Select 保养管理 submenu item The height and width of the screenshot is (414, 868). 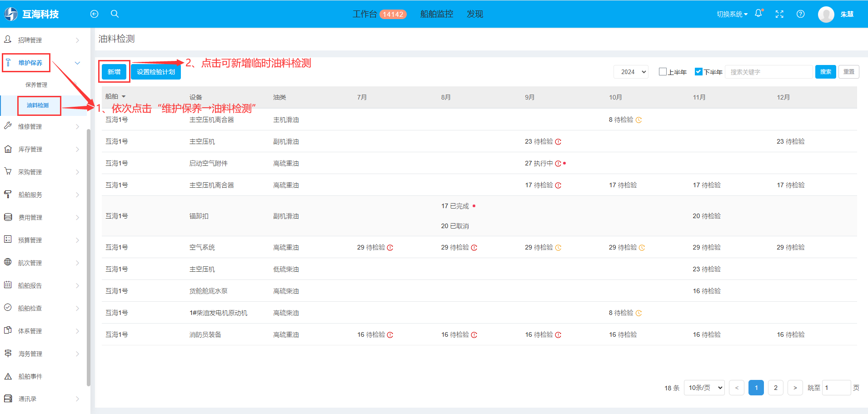coord(36,85)
